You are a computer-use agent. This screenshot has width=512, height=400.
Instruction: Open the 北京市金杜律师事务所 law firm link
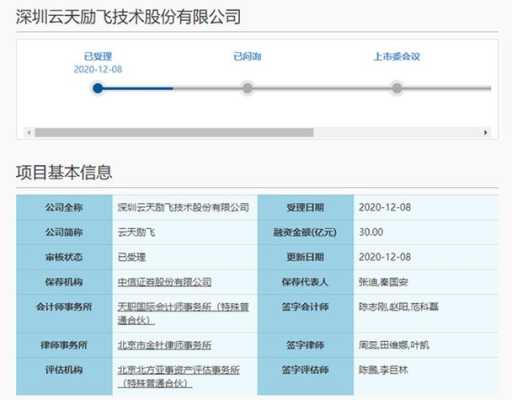pos(164,345)
